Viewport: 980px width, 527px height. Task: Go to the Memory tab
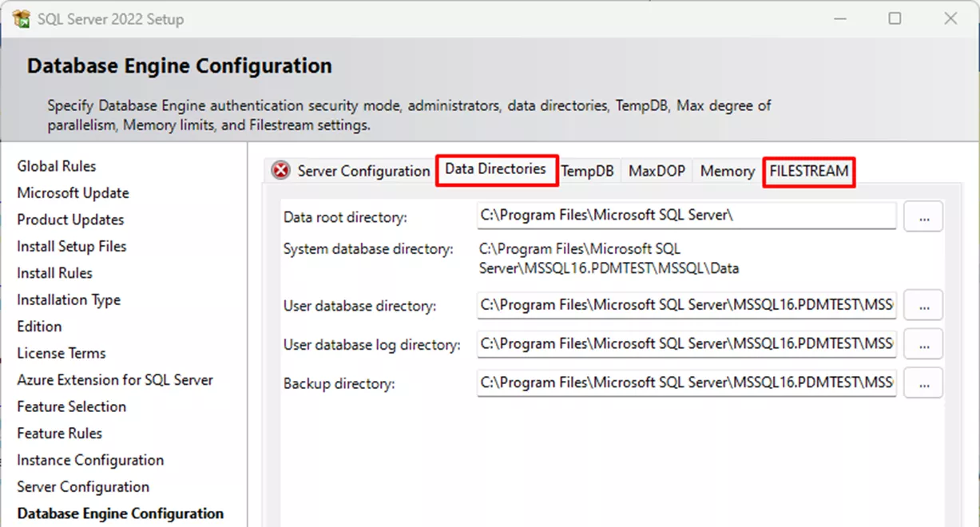727,171
